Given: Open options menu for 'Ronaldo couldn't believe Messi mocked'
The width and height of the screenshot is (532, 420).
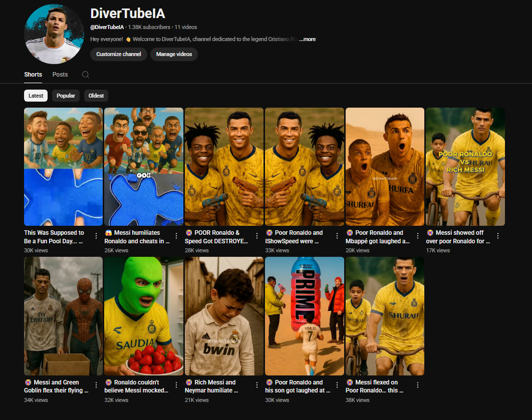Looking at the screenshot, I should [176, 385].
